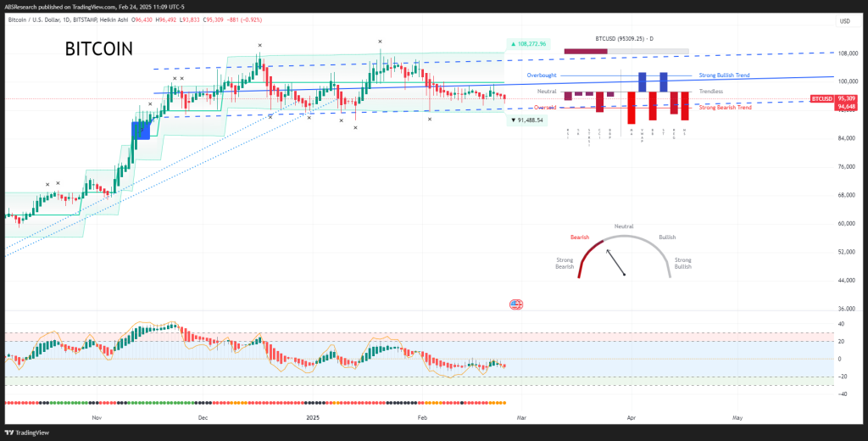Click the Feb label on the time axis
868x441 pixels.
pos(421,417)
